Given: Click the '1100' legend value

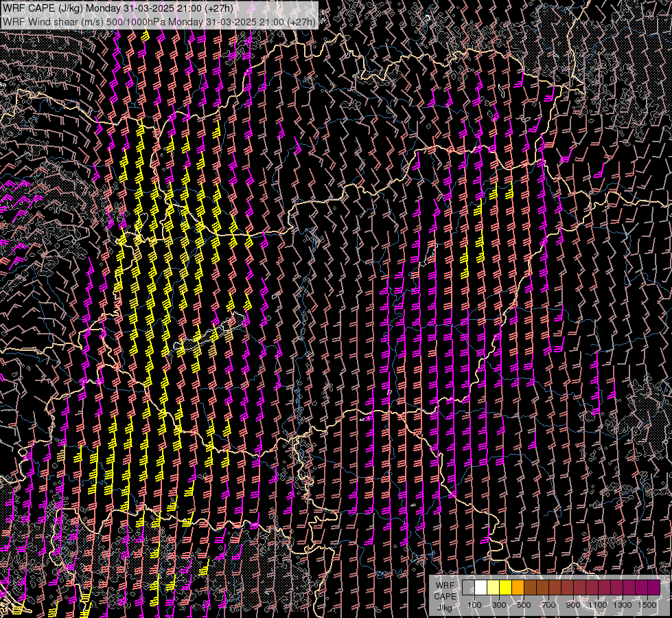Looking at the screenshot, I should pyautogui.click(x=597, y=605).
